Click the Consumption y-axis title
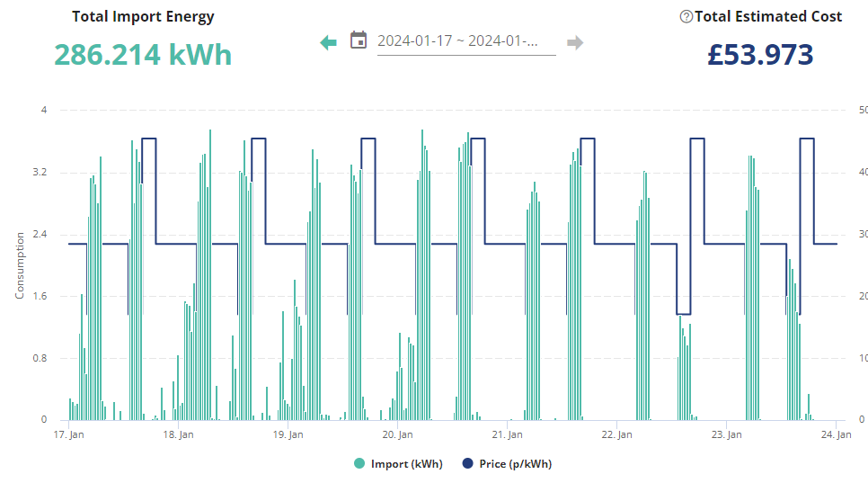 coord(20,265)
